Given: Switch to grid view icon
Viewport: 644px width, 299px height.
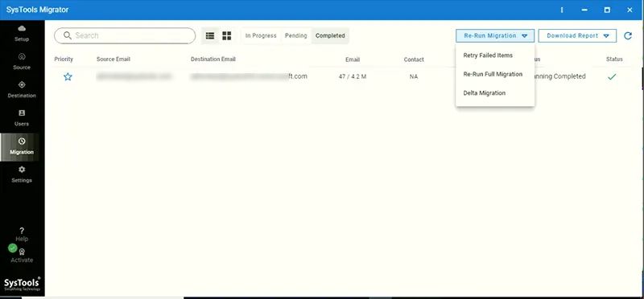Looking at the screenshot, I should (x=227, y=35).
